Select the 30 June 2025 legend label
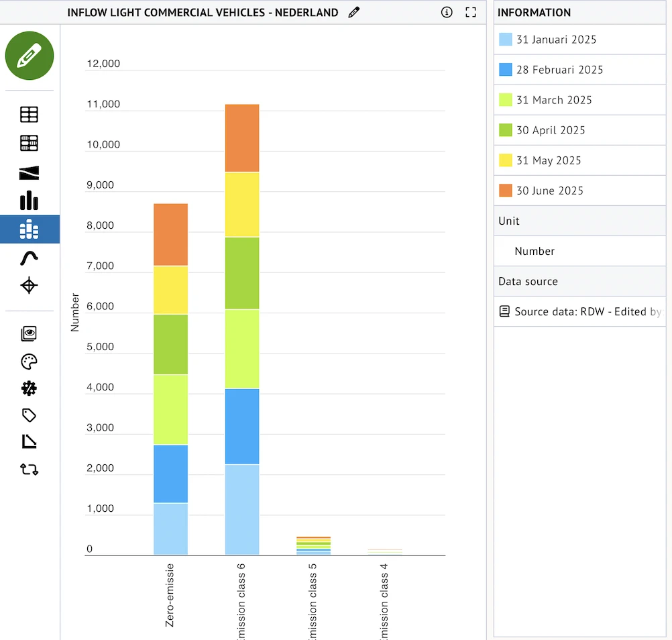This screenshot has width=672, height=640. tap(550, 191)
